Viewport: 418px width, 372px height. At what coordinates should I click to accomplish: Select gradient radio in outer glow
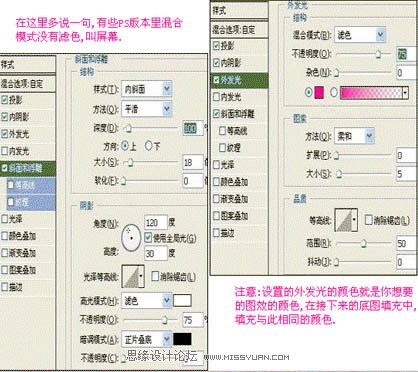click(334, 92)
